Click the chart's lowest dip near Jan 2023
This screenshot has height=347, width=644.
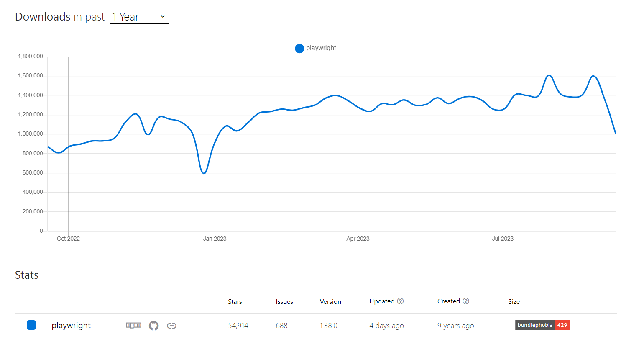(x=204, y=173)
